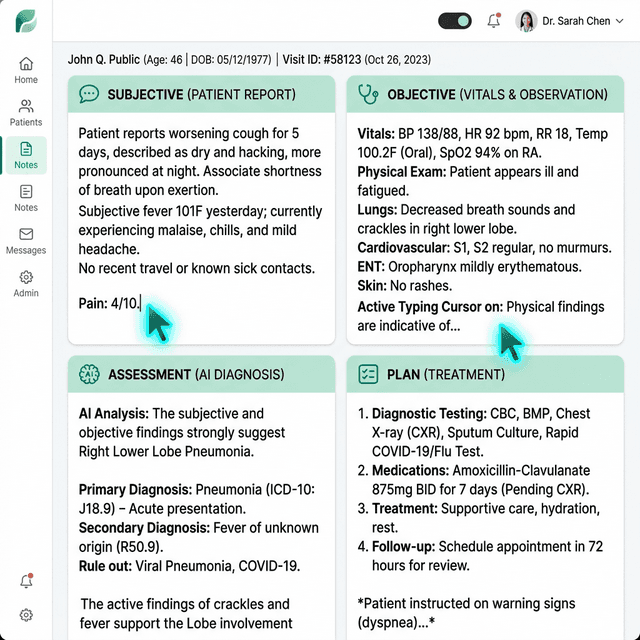Viewport: 640px width, 640px height.
Task: Click the Objective stethoscope icon
Action: tap(367, 94)
